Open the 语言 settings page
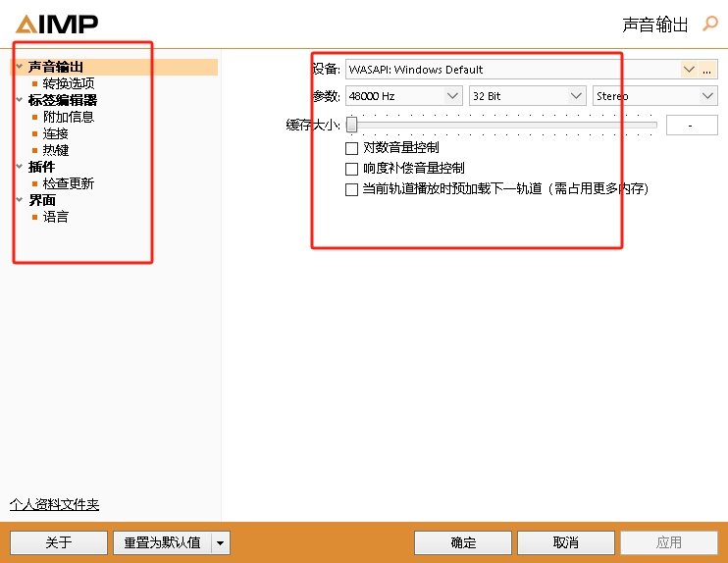The image size is (728, 563). tap(56, 217)
